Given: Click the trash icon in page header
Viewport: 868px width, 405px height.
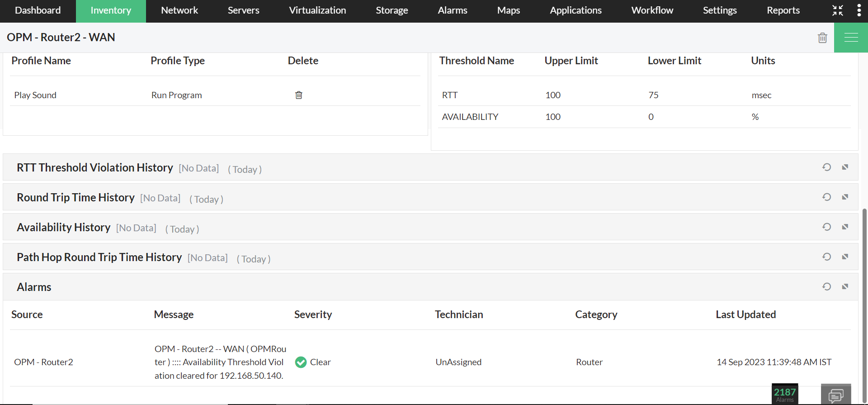Looking at the screenshot, I should (x=822, y=38).
